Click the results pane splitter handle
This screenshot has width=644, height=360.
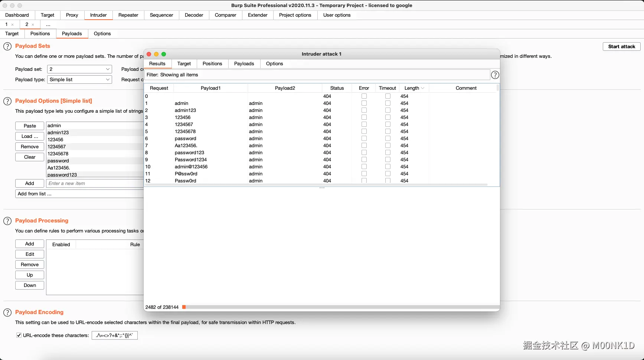click(x=322, y=188)
